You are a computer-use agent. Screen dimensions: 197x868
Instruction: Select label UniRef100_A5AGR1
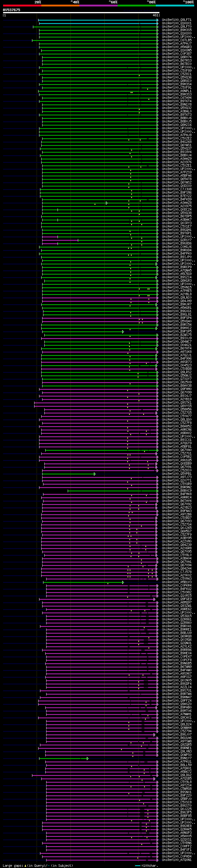(x=177, y=307)
